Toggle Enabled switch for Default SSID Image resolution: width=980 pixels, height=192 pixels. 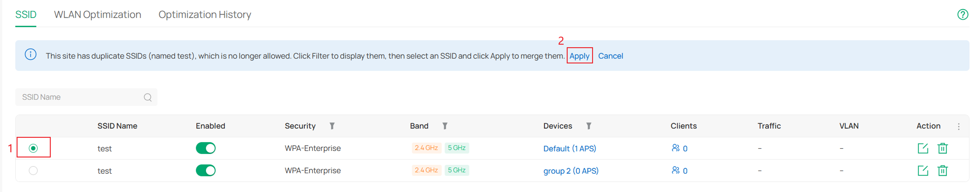(206, 148)
